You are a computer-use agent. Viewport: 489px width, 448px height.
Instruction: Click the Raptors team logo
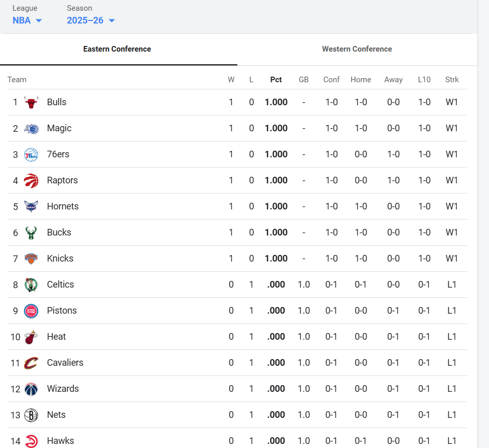click(31, 181)
